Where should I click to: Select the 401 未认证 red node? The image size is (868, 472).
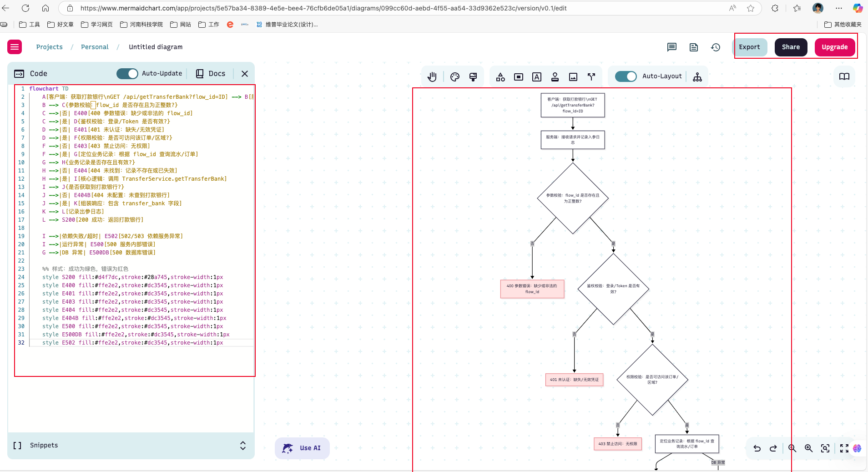tap(574, 380)
